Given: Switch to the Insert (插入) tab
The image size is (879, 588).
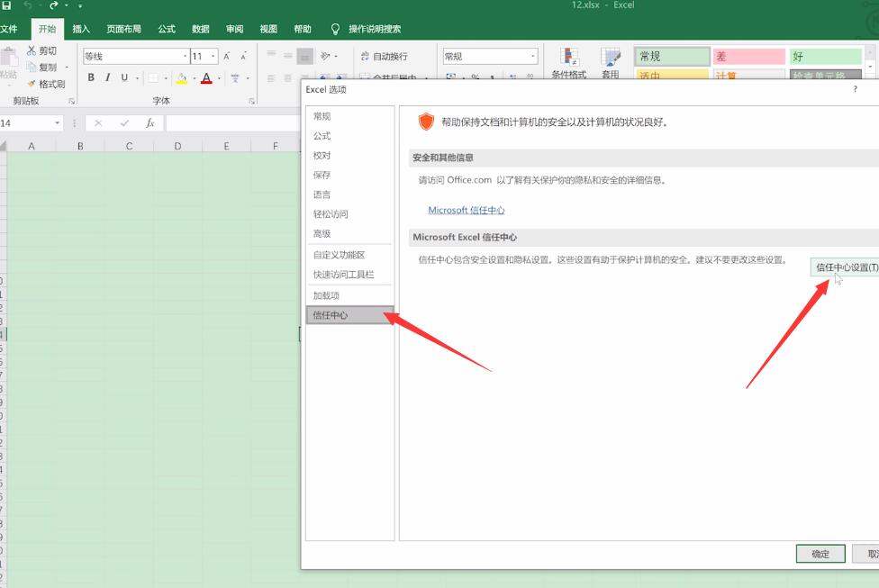Looking at the screenshot, I should pos(81,29).
